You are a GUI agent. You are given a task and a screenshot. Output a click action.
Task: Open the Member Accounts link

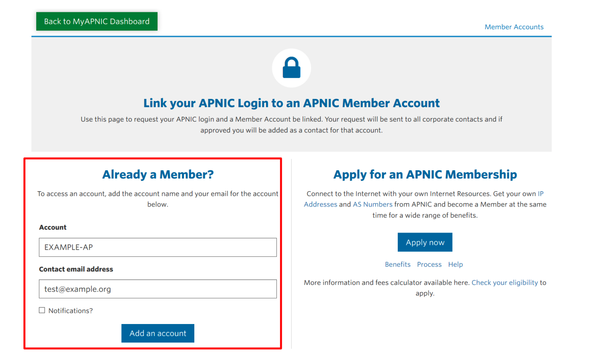[x=514, y=26]
